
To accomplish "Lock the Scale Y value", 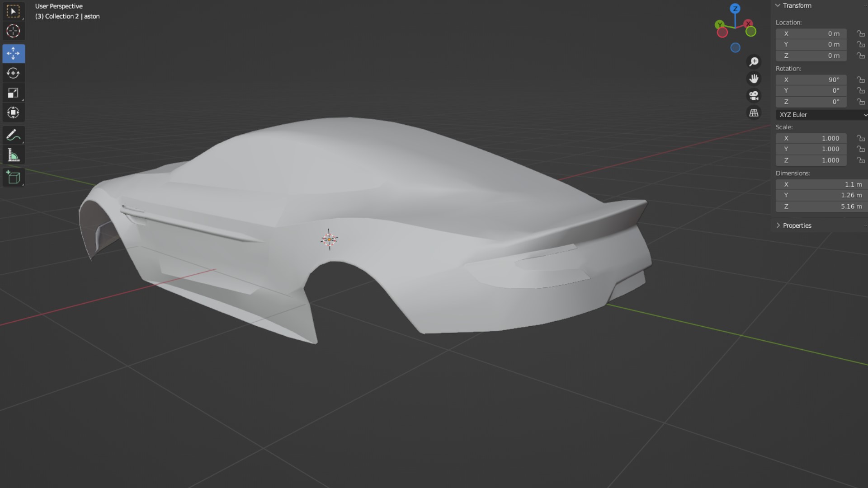I will [x=860, y=149].
